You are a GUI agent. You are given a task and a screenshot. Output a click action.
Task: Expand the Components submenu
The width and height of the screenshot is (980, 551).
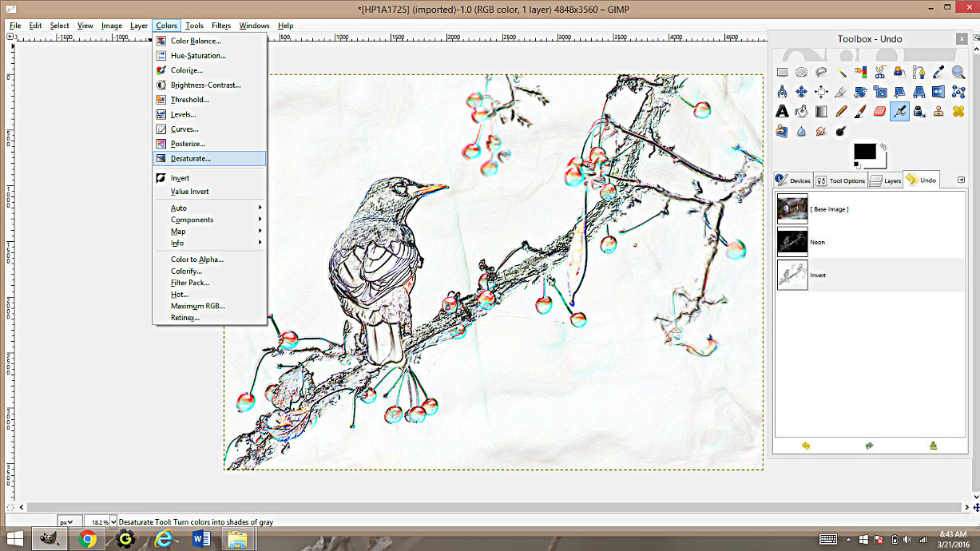pyautogui.click(x=209, y=220)
